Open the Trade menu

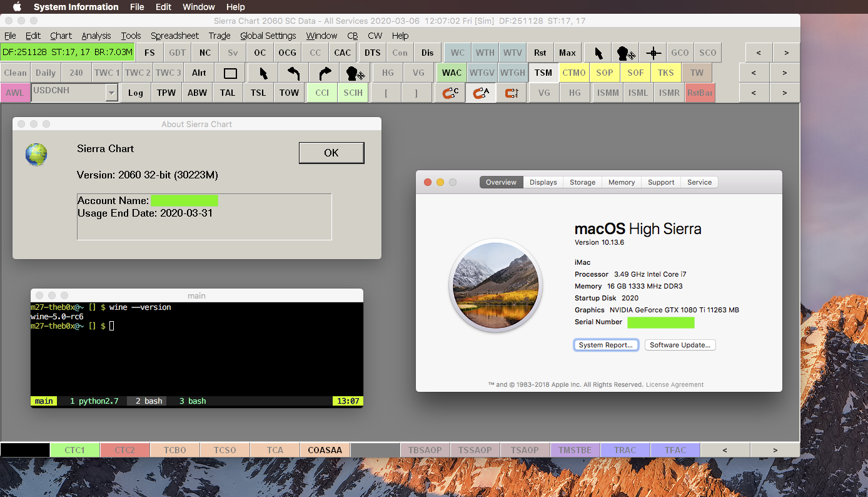point(220,36)
